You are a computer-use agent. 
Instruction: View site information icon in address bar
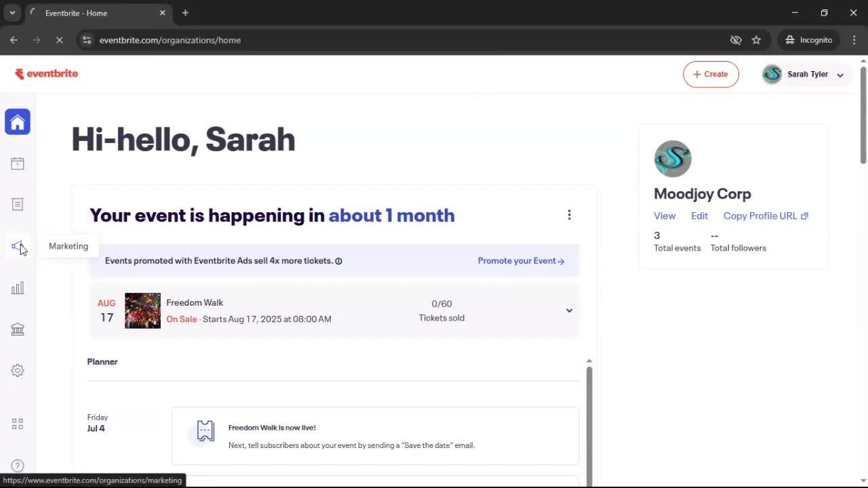(86, 40)
